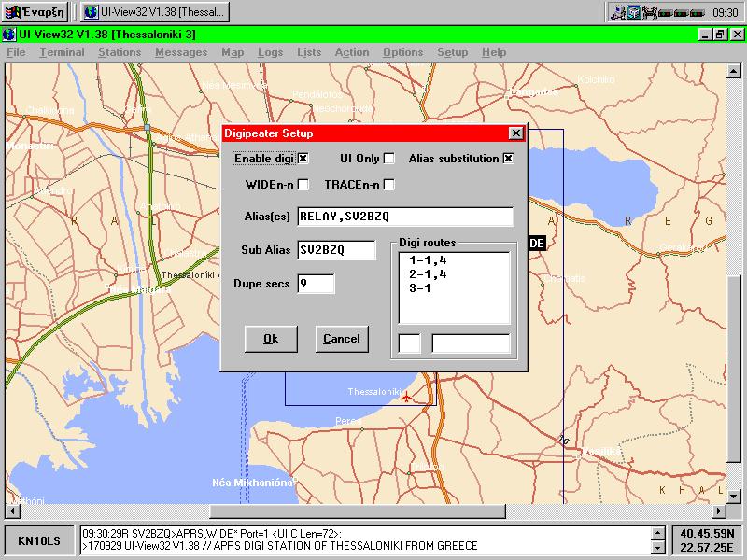Open the Action menu
Screen dimensions: 747x560
(352, 52)
